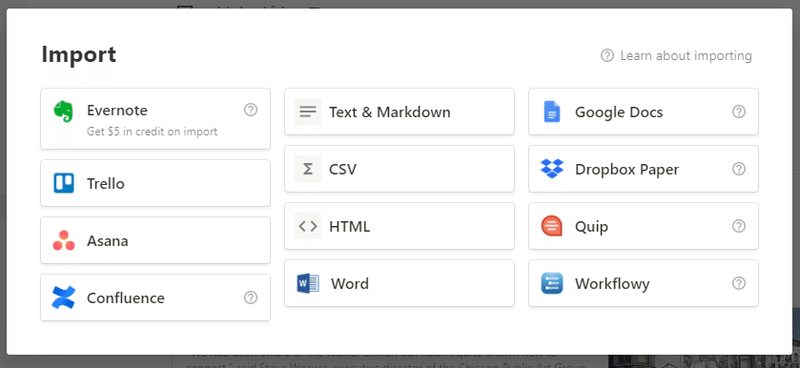Click the Workflowy help question mark
Screen dimensions: 800x368
point(739,283)
